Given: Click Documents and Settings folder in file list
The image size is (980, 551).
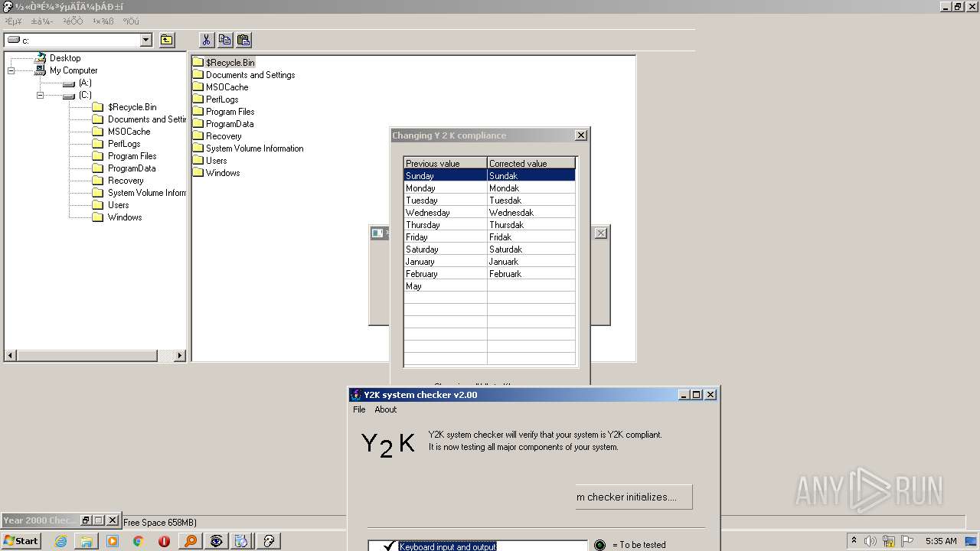Looking at the screenshot, I should coord(250,75).
